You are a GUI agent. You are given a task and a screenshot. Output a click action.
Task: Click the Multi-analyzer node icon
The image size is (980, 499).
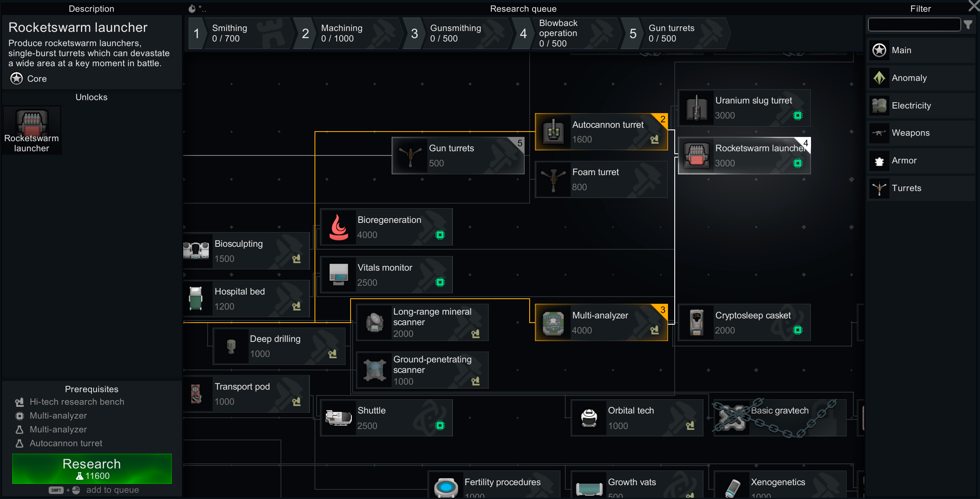[554, 323]
